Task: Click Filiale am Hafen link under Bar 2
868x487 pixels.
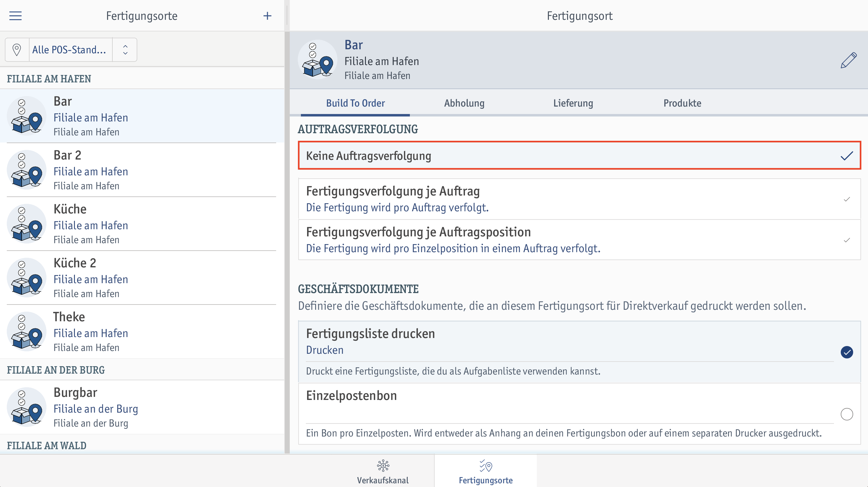Action: (x=91, y=171)
